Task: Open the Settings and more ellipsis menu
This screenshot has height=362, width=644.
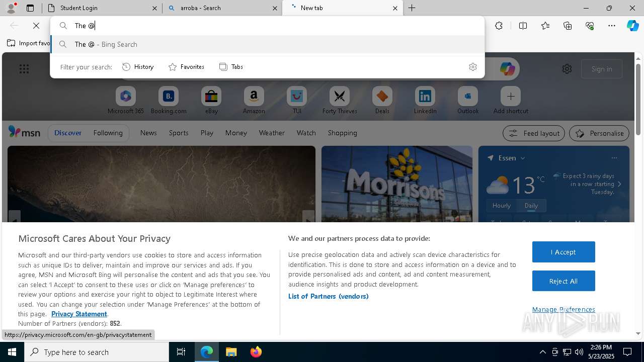Action: click(x=612, y=26)
